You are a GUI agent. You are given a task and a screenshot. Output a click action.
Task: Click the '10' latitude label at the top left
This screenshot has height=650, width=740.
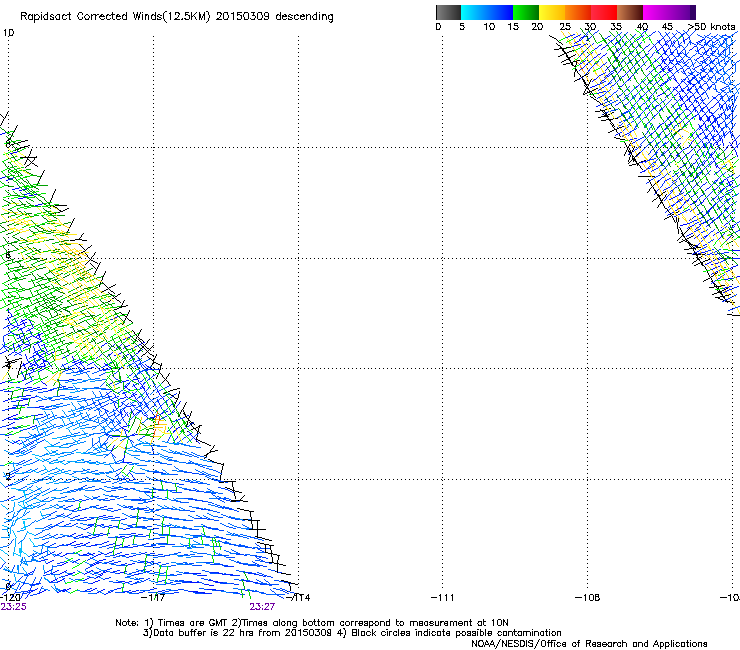tap(8, 33)
